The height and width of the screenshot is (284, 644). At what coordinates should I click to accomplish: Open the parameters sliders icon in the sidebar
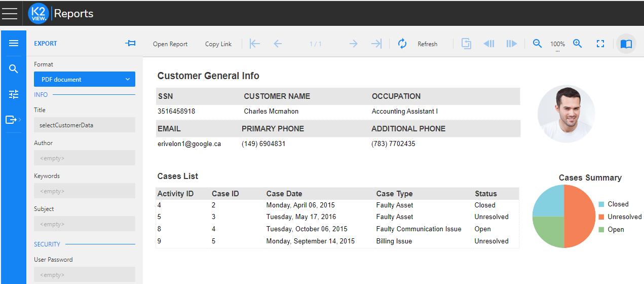[14, 94]
